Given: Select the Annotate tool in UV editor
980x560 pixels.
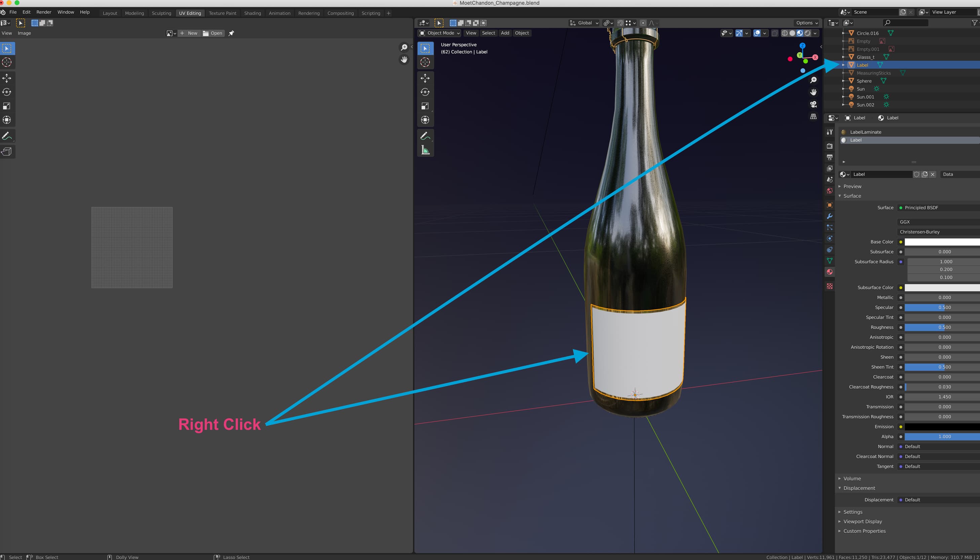Looking at the screenshot, I should click(x=7, y=136).
